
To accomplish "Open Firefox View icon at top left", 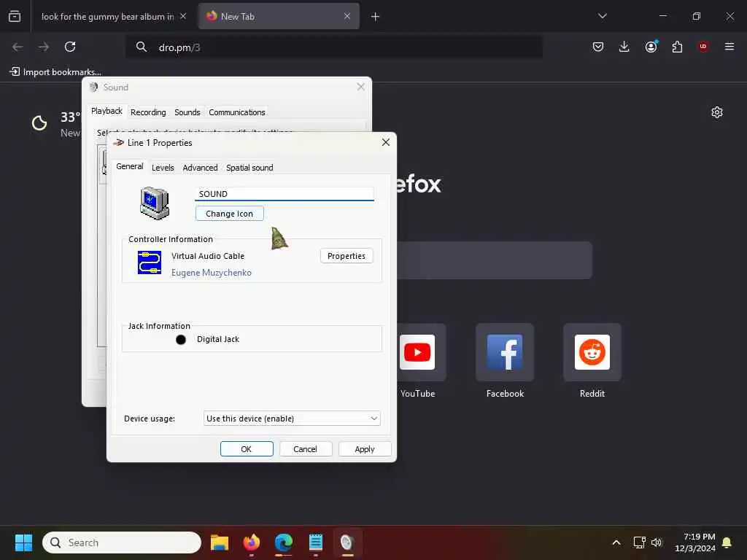I will [x=15, y=17].
